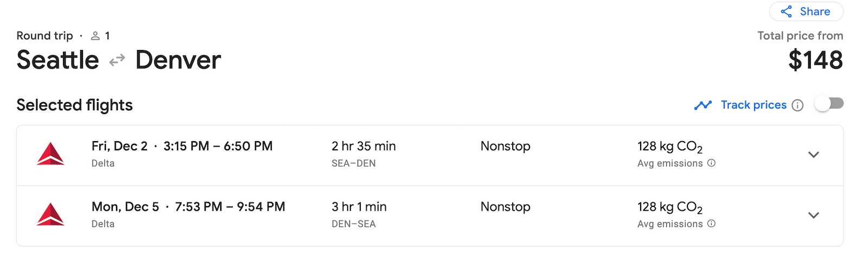Open Avg emissions info for DEN–SEA flight
868x260 pixels.
coord(712,224)
